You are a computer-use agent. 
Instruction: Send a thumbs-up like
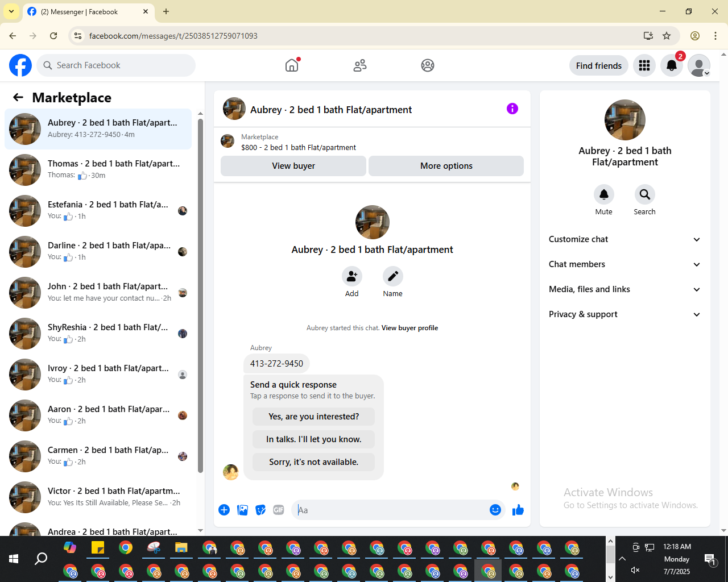tap(518, 510)
